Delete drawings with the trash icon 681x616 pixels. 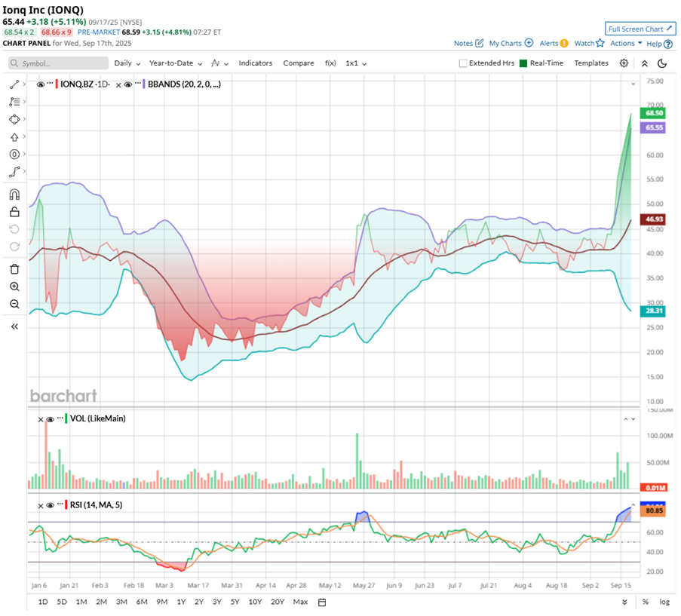pos(14,269)
